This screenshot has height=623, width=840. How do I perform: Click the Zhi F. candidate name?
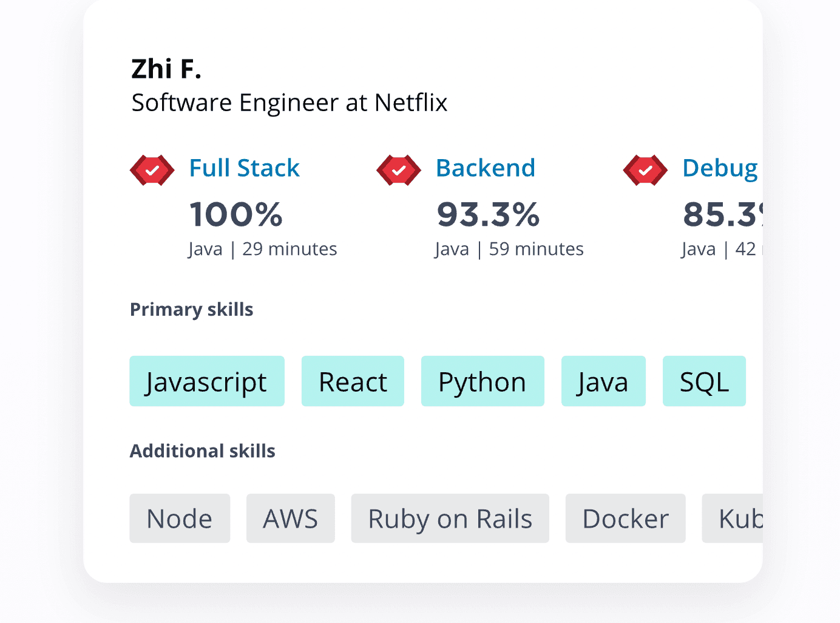(166, 69)
